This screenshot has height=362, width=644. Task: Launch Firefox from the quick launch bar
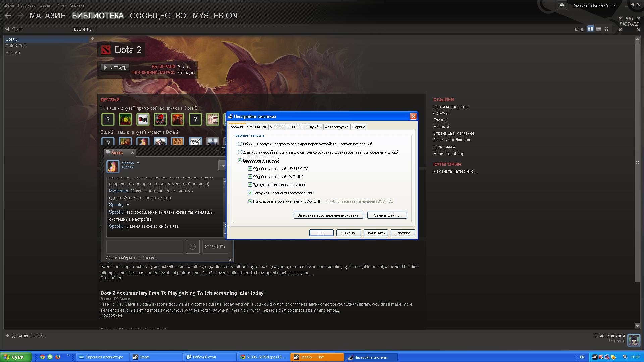tap(58, 357)
